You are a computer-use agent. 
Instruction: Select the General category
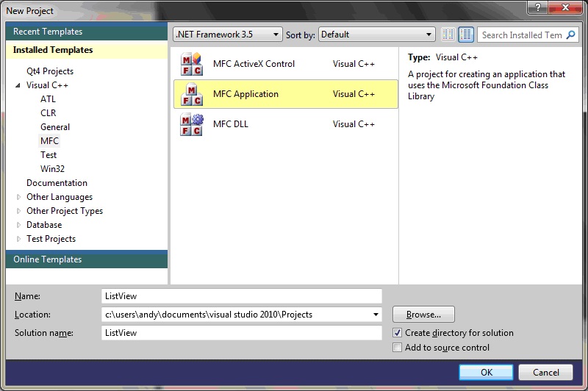click(x=55, y=127)
